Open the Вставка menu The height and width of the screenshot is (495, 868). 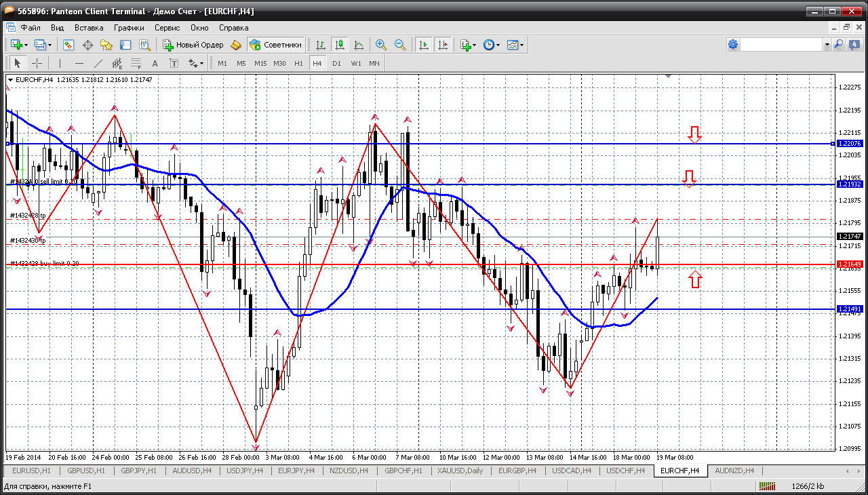(89, 28)
